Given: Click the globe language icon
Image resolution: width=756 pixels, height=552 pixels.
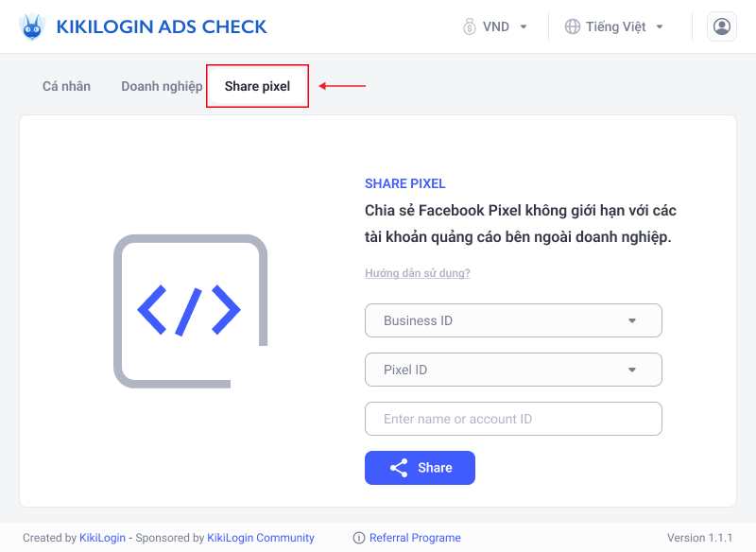Looking at the screenshot, I should (573, 26).
